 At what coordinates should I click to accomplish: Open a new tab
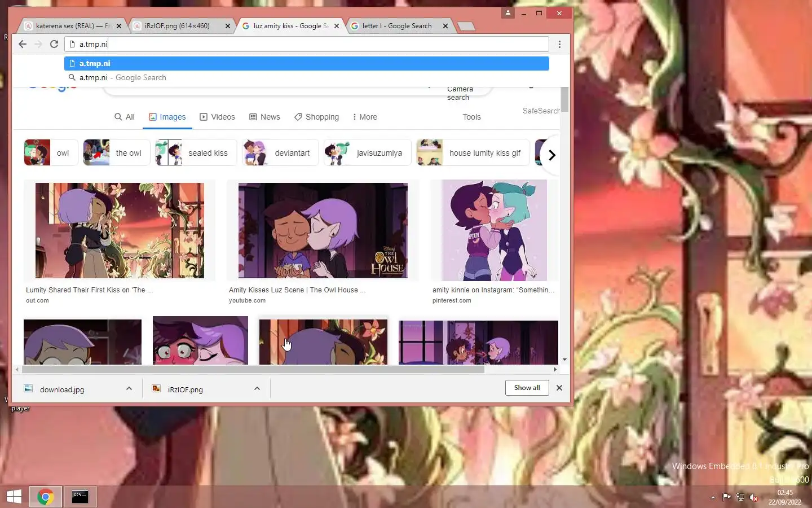coord(466,26)
